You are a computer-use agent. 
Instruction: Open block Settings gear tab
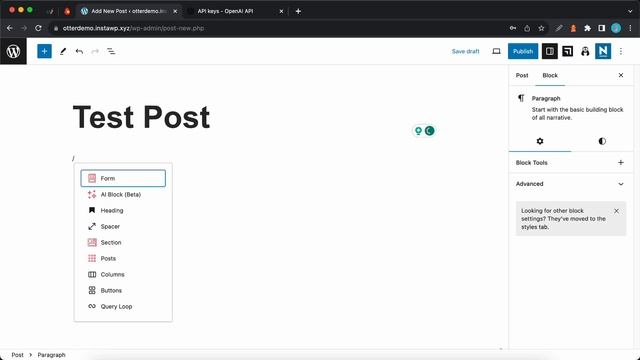coord(540,141)
